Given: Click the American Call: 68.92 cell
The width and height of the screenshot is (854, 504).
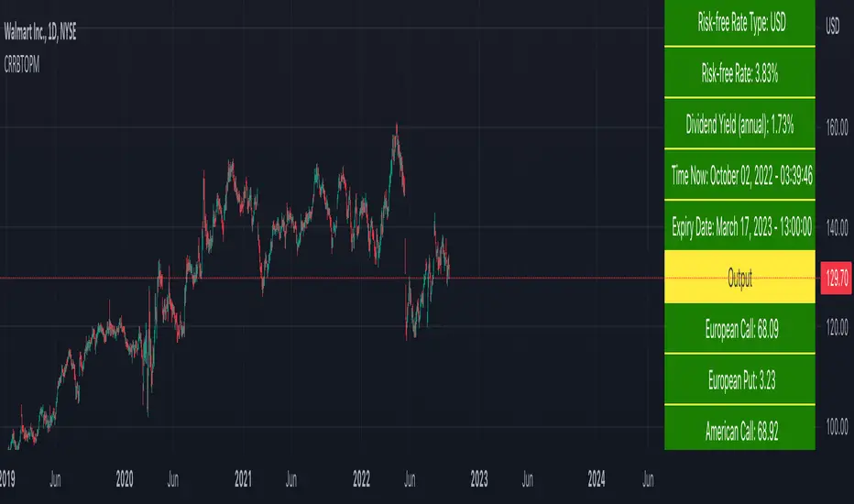Looking at the screenshot, I should pos(739,429).
